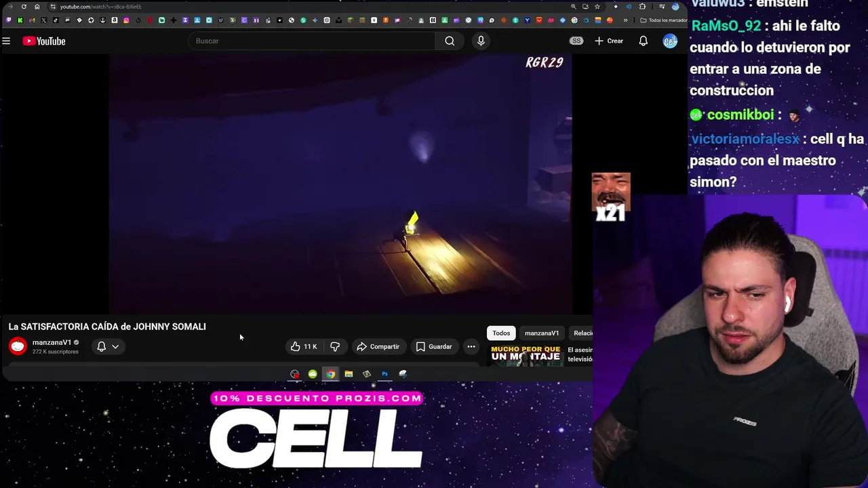Click the search magnifier button

coord(450,41)
